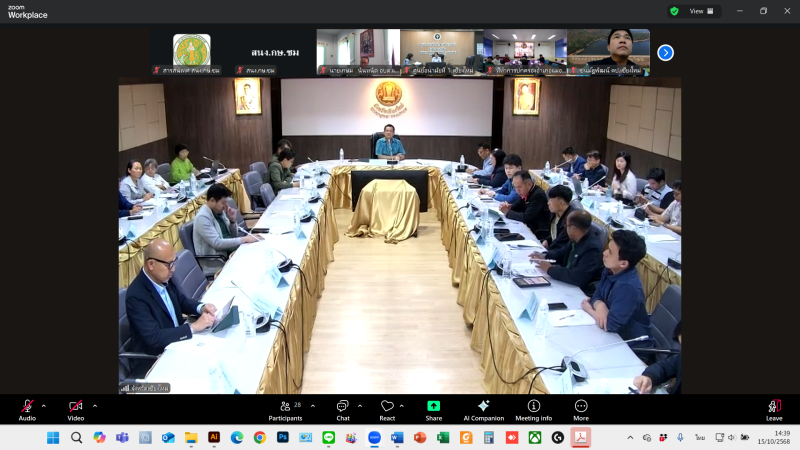Open Google Chrome from the taskbar

260,438
